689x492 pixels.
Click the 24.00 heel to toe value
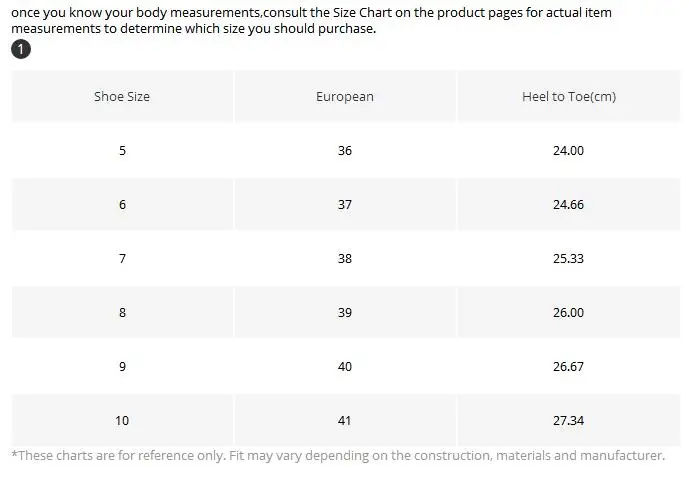[x=569, y=151]
